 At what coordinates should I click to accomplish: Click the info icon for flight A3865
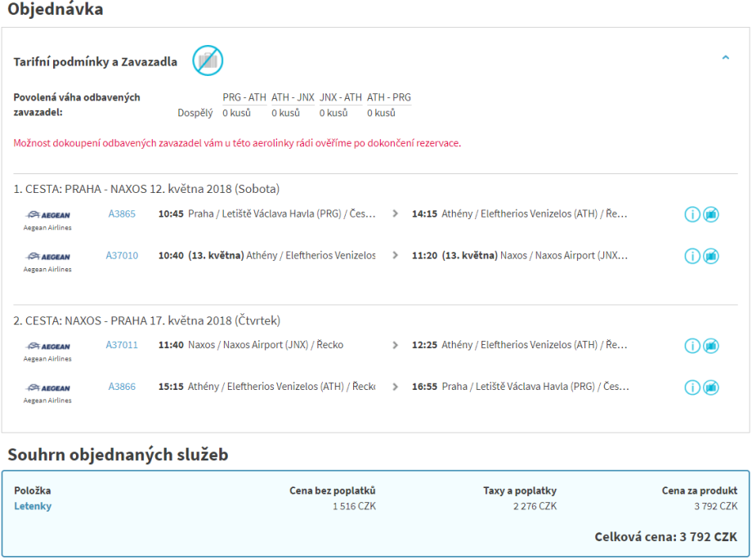[692, 214]
